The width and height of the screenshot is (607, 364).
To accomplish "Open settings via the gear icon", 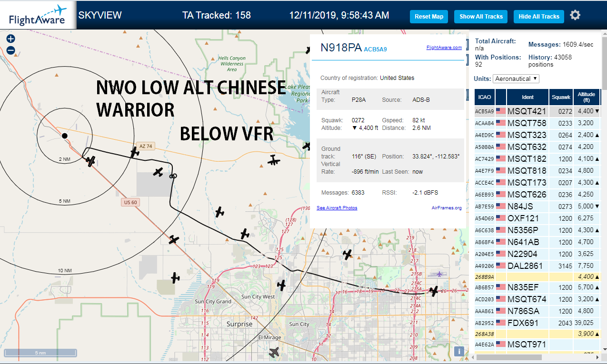I will (x=575, y=16).
